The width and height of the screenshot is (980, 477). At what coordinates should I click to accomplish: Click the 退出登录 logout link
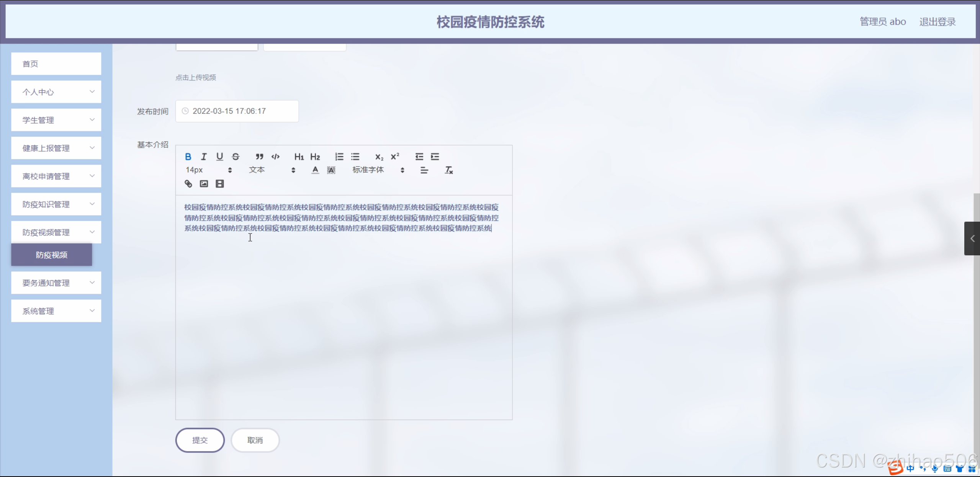937,22
